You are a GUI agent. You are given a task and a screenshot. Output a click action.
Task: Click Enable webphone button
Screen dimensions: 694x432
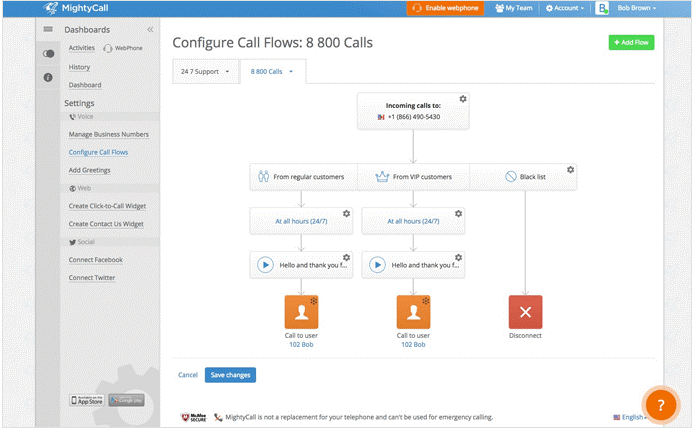(445, 8)
